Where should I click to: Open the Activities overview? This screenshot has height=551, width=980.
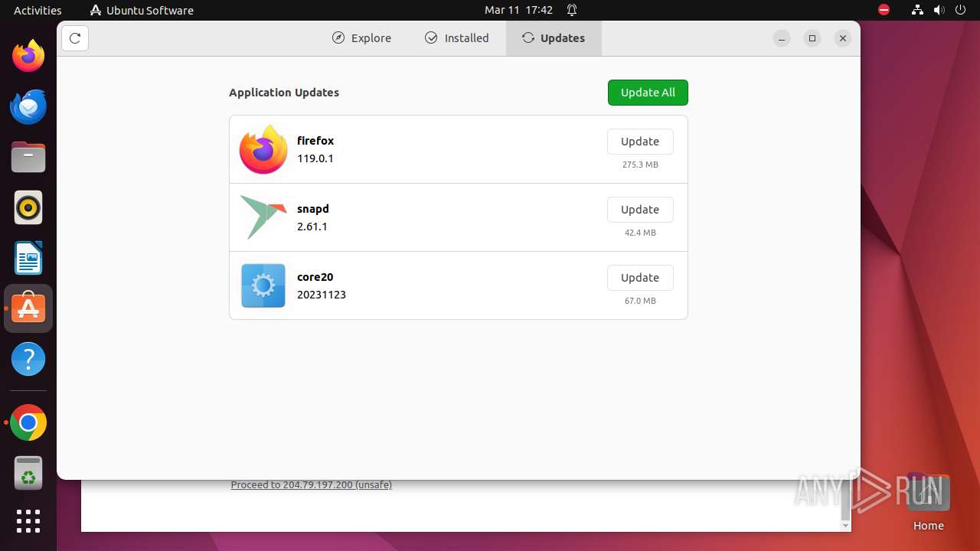[38, 10]
